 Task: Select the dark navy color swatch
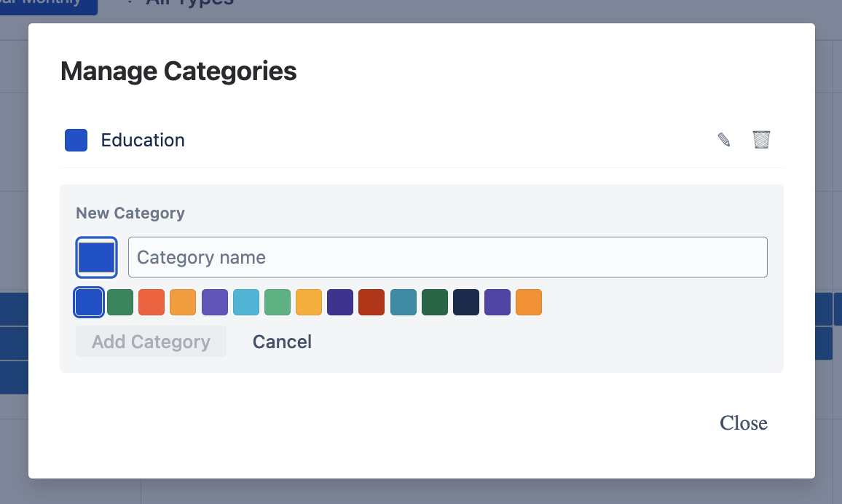click(x=466, y=302)
